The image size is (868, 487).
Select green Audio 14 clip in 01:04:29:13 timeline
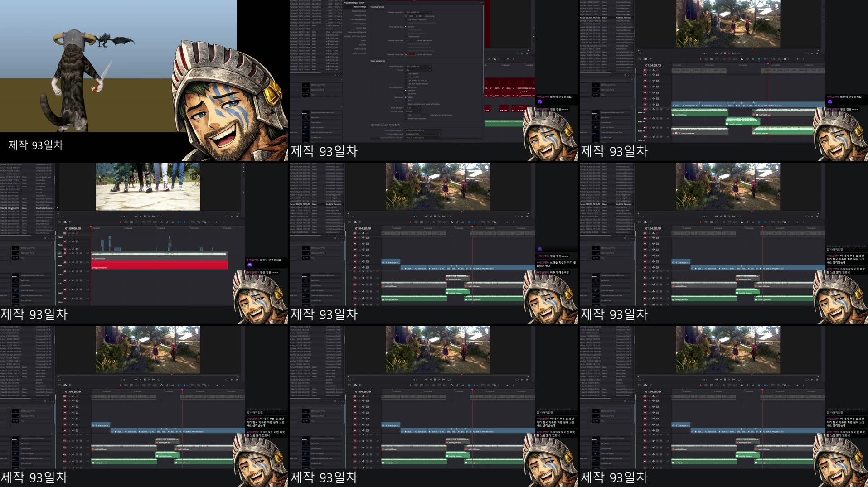pos(743,121)
